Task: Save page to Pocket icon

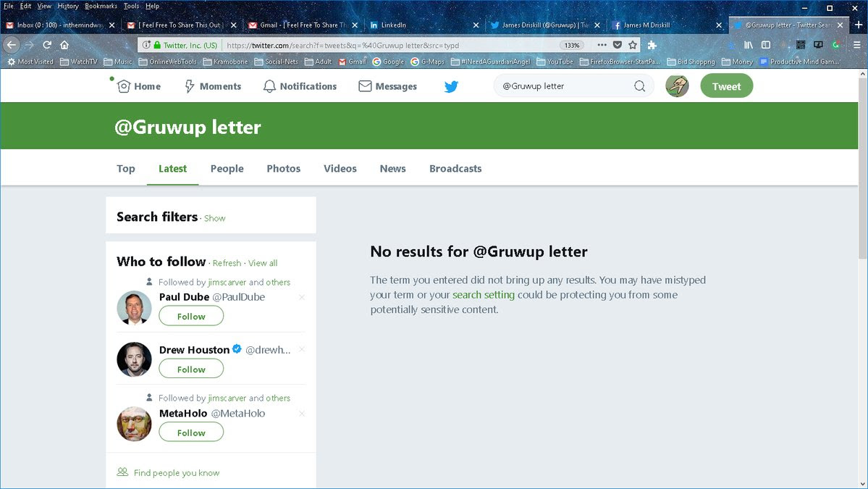Action: point(618,45)
